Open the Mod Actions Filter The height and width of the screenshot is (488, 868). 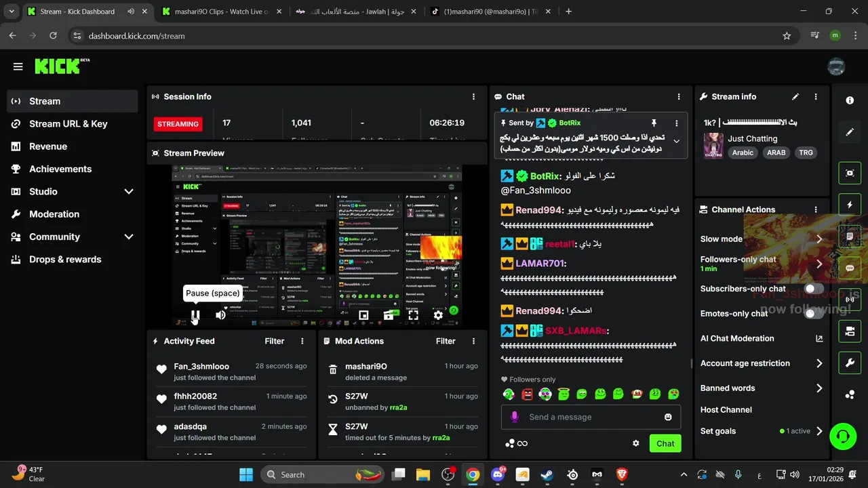point(446,341)
